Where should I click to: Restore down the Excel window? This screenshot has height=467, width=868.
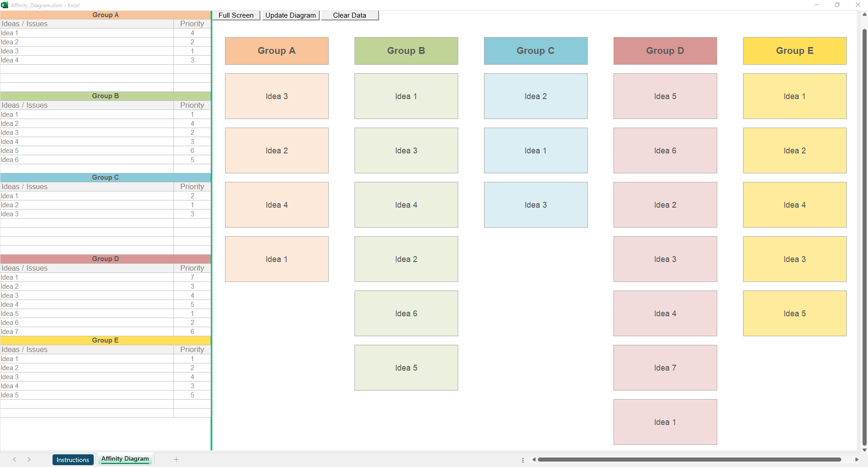(837, 5)
